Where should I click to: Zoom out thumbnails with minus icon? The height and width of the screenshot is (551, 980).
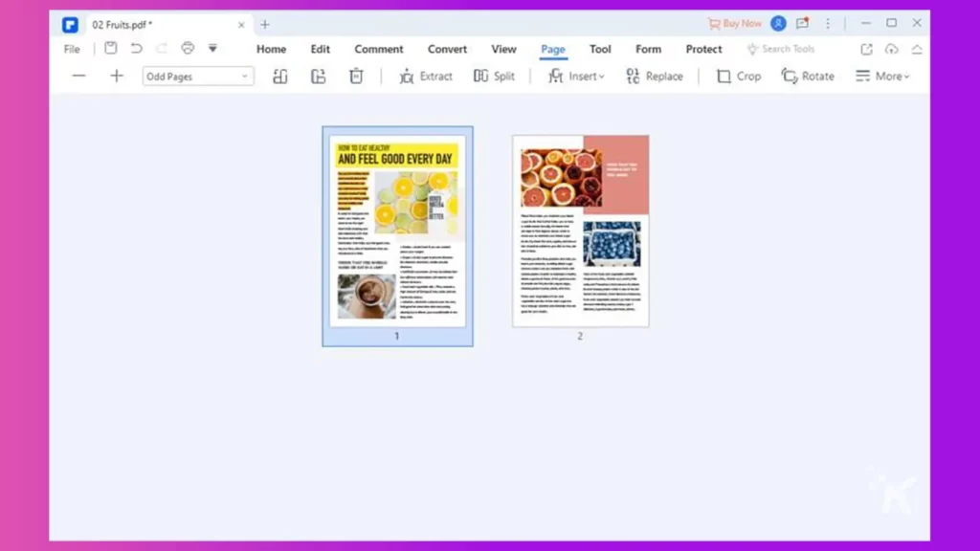(78, 77)
